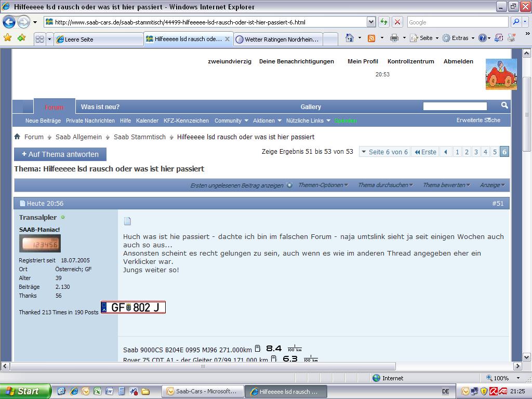Open the Was ist neu? forum tab
532x399 pixels.
pos(100,107)
